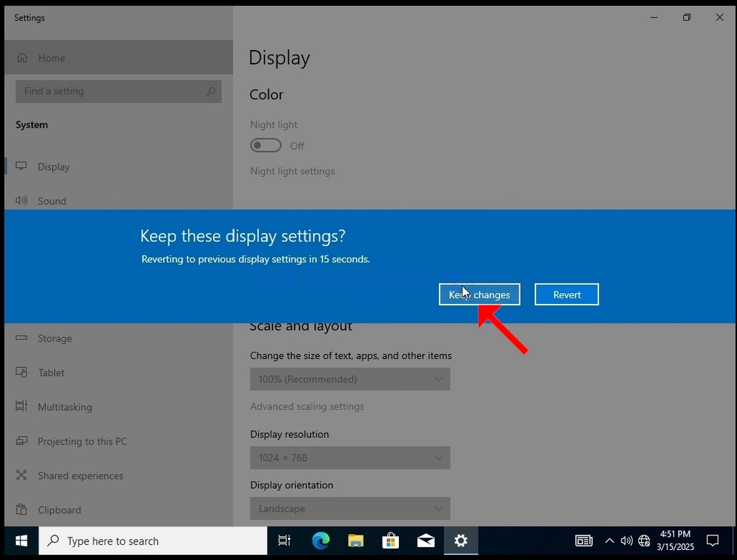Click the Find a setting search box
This screenshot has height=560, width=737.
coord(118,91)
